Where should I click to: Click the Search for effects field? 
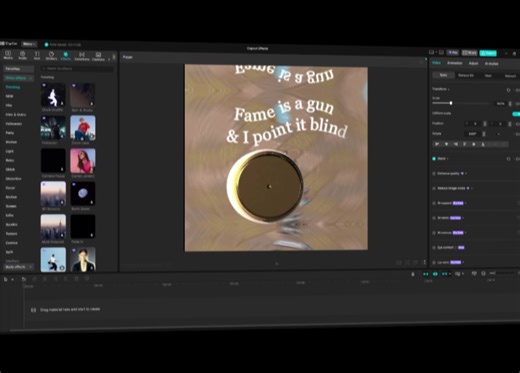pos(77,69)
